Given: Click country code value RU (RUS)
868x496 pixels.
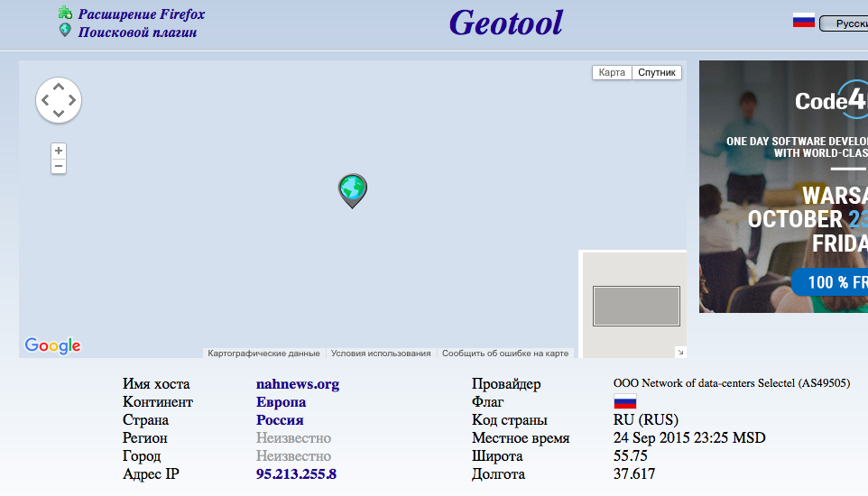Looking at the screenshot, I should 645,419.
